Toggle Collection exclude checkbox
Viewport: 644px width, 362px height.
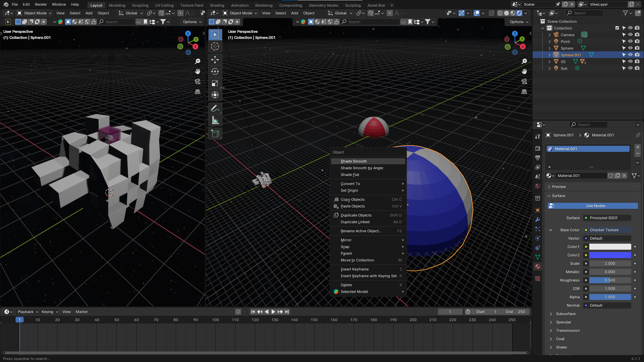pos(617,28)
